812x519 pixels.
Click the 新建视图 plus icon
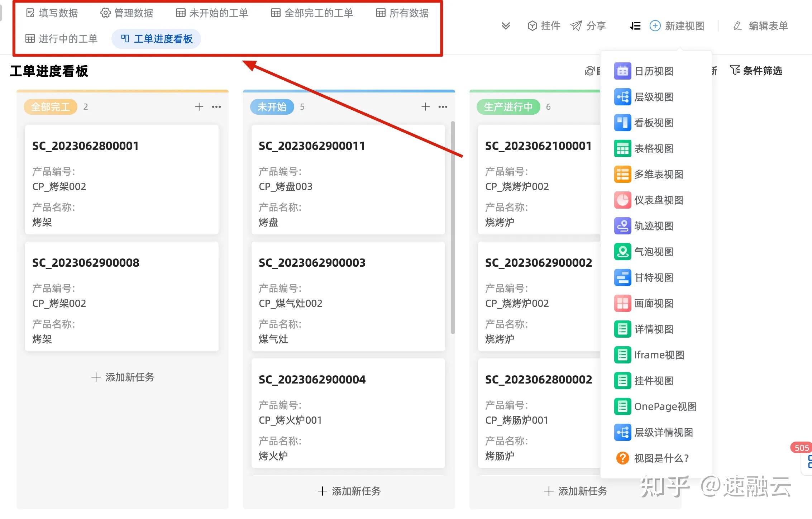pos(655,26)
